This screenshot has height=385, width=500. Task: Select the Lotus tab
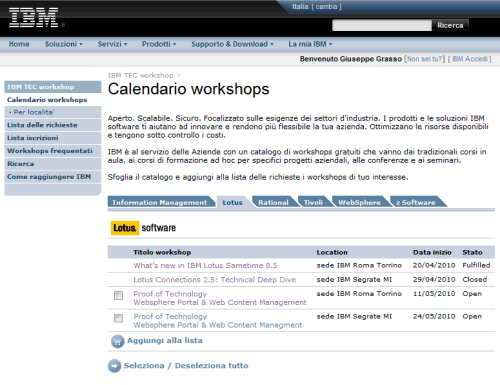click(x=232, y=202)
